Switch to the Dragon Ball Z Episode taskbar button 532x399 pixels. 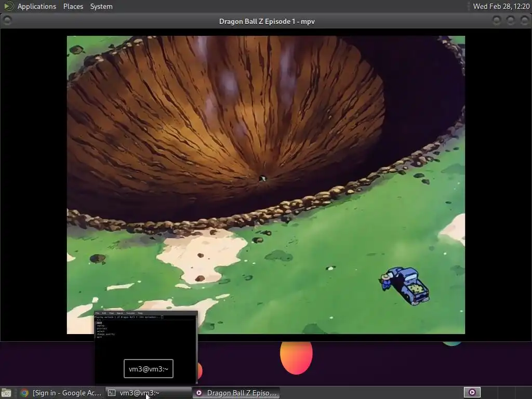236,393
